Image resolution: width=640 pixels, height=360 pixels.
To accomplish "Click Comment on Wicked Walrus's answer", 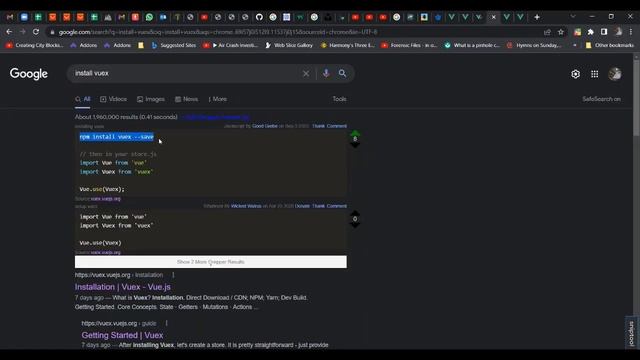I will [337, 206].
